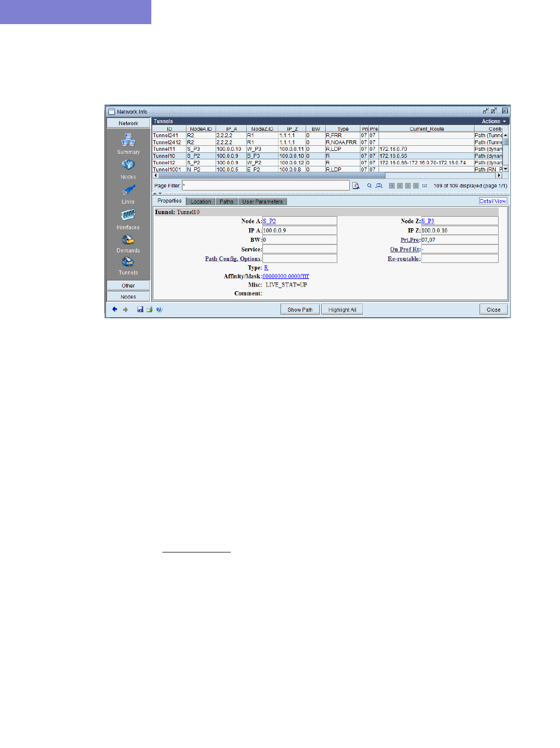Click the Re-routable link label
This screenshot has height=748, width=560.
click(404, 259)
